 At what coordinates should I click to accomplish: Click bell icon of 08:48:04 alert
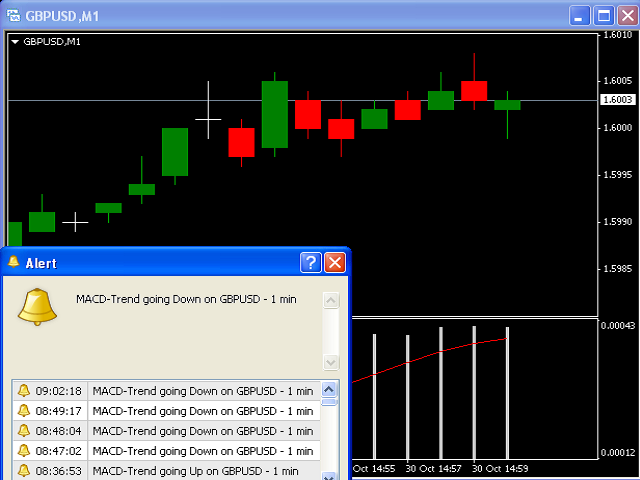[x=24, y=431]
